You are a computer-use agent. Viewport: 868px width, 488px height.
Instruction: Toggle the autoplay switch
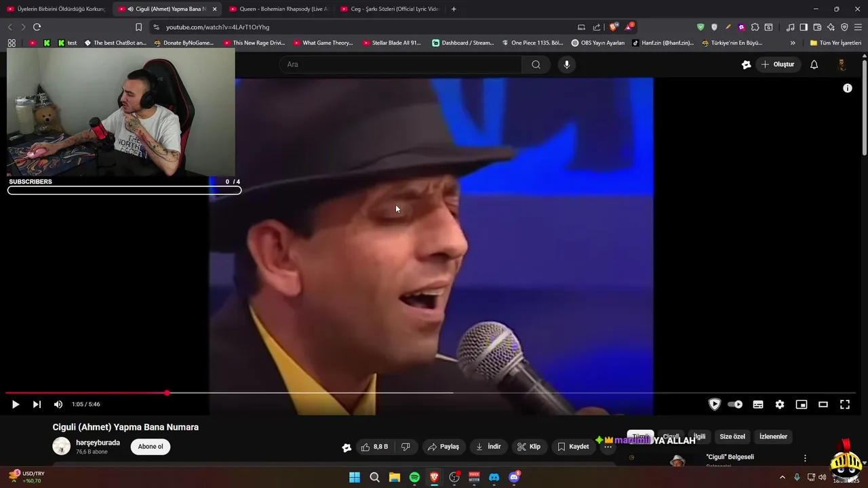pyautogui.click(x=735, y=405)
